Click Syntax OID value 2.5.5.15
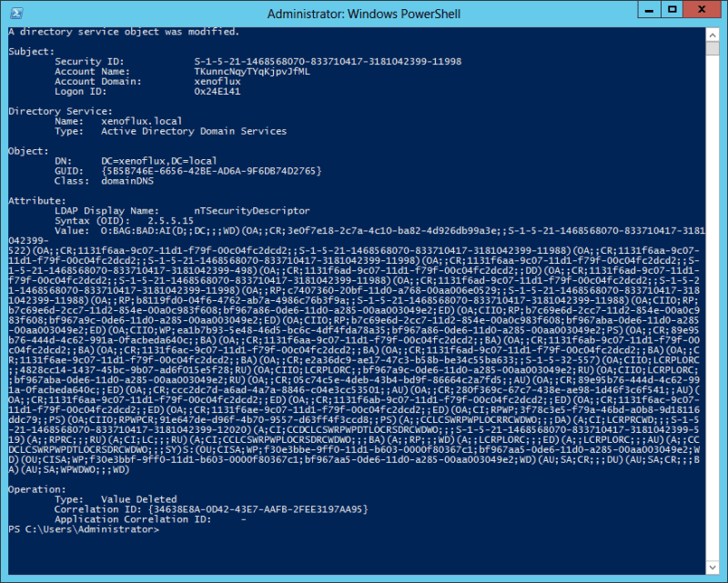This screenshot has width=728, height=583. (x=170, y=221)
